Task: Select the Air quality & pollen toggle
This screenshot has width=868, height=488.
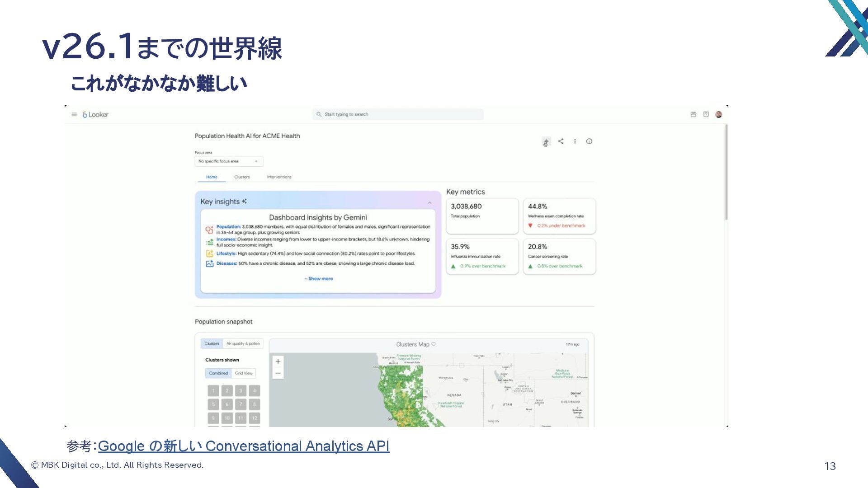Action: 243,344
